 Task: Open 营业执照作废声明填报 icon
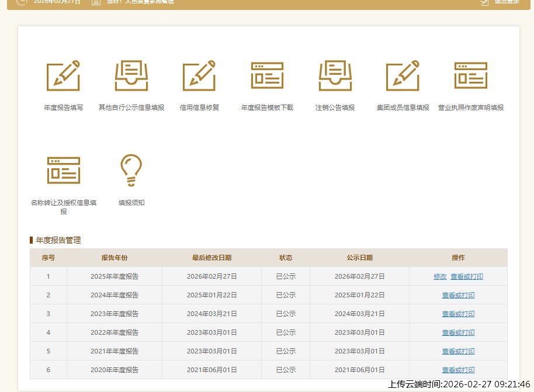coord(470,76)
